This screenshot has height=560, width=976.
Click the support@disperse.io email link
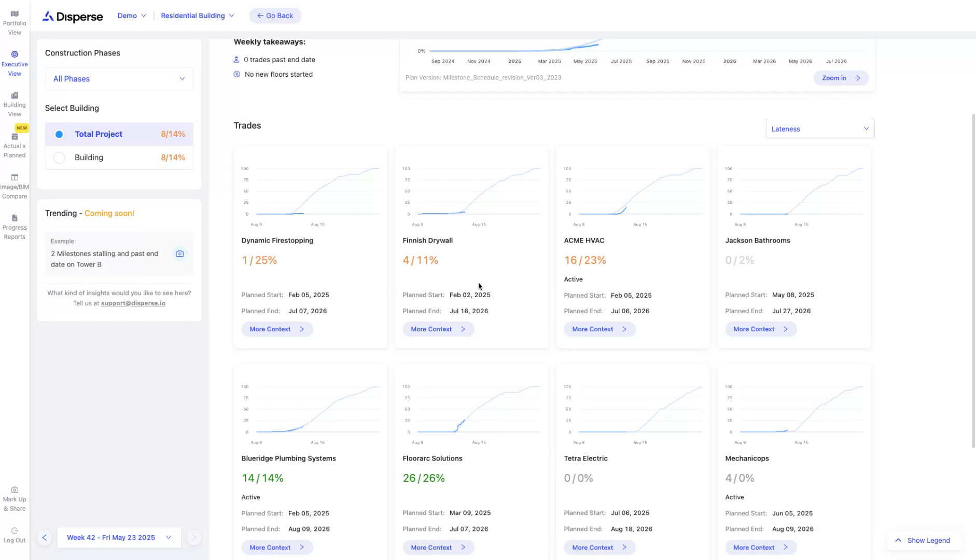coord(133,303)
